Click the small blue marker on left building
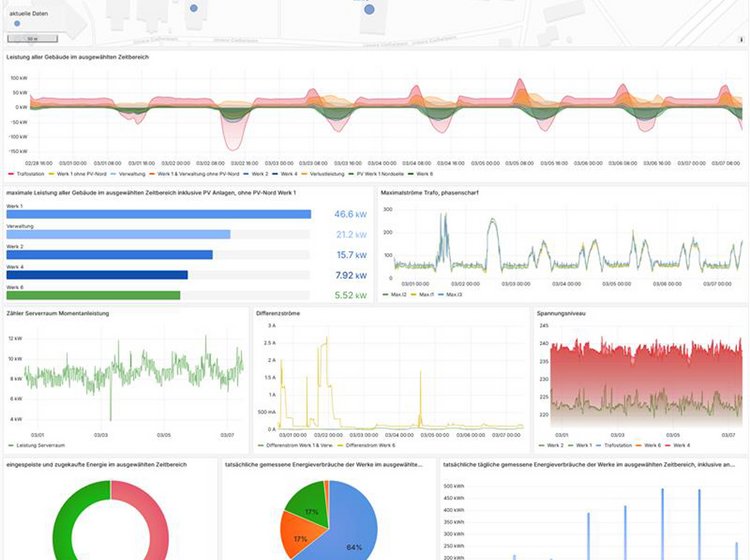Image resolution: width=750 pixels, height=560 pixels. [x=194, y=8]
